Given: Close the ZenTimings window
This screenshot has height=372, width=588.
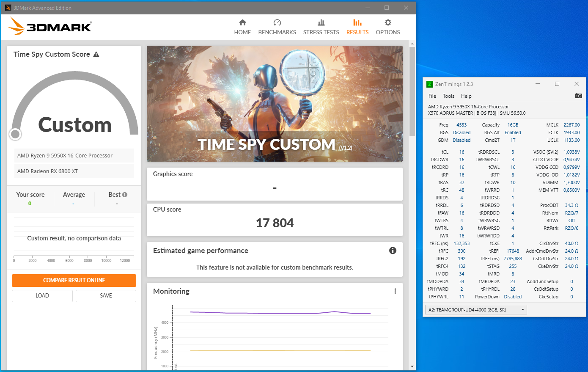Looking at the screenshot, I should pos(577,84).
